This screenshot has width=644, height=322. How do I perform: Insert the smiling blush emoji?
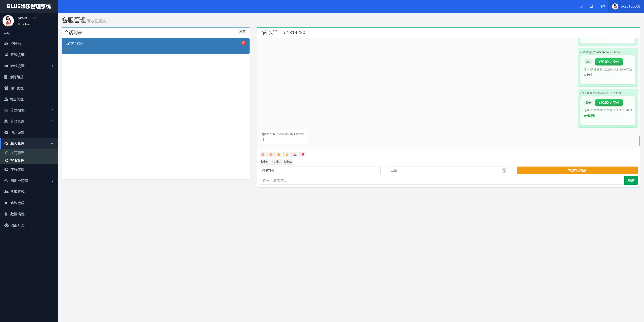click(x=279, y=154)
